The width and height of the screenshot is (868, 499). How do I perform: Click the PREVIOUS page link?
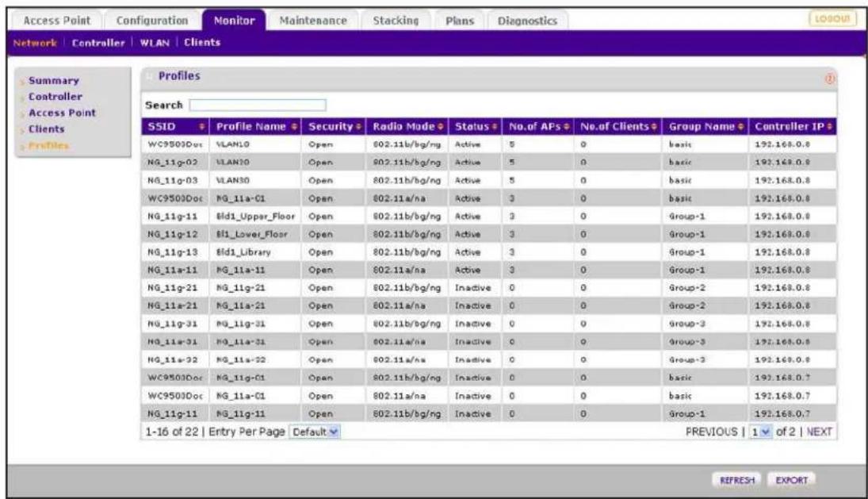[x=711, y=432]
